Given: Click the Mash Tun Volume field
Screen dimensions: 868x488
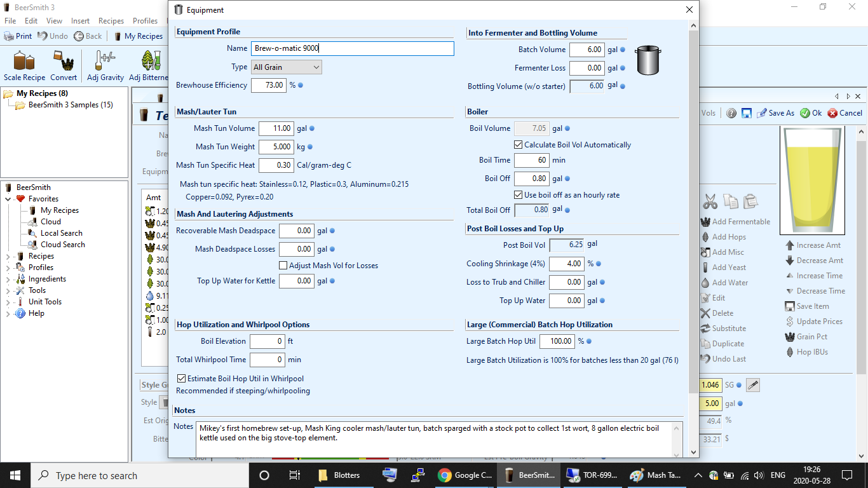Looking at the screenshot, I should tap(276, 128).
